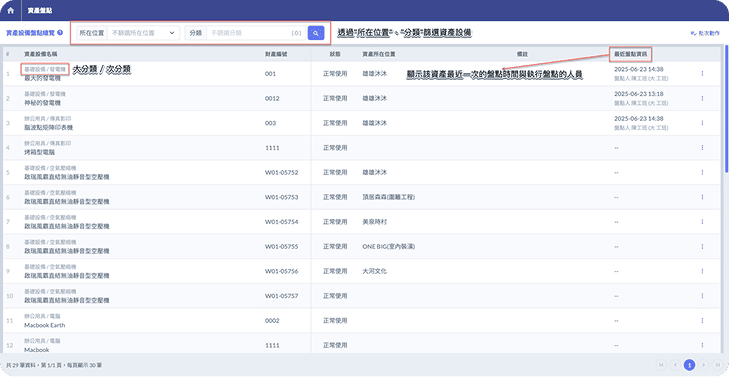The height and width of the screenshot is (377, 729).
Task: Click asset number 0002
Action: (272, 321)
